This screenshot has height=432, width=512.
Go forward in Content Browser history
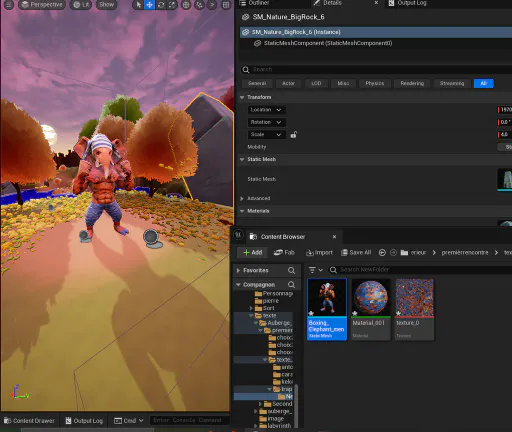(393, 253)
